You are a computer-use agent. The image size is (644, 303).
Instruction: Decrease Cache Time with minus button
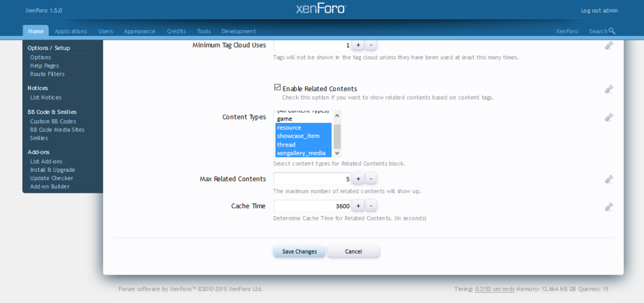pyautogui.click(x=371, y=206)
